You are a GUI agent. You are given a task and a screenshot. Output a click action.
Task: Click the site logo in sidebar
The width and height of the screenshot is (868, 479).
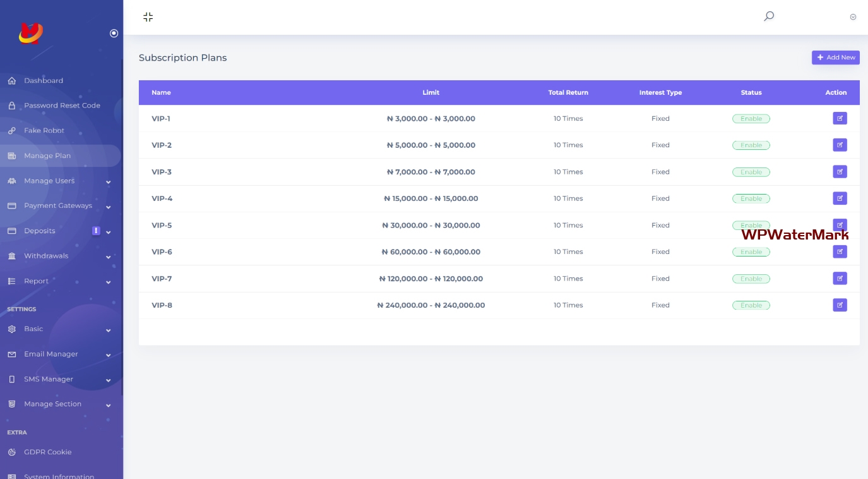[30, 33]
